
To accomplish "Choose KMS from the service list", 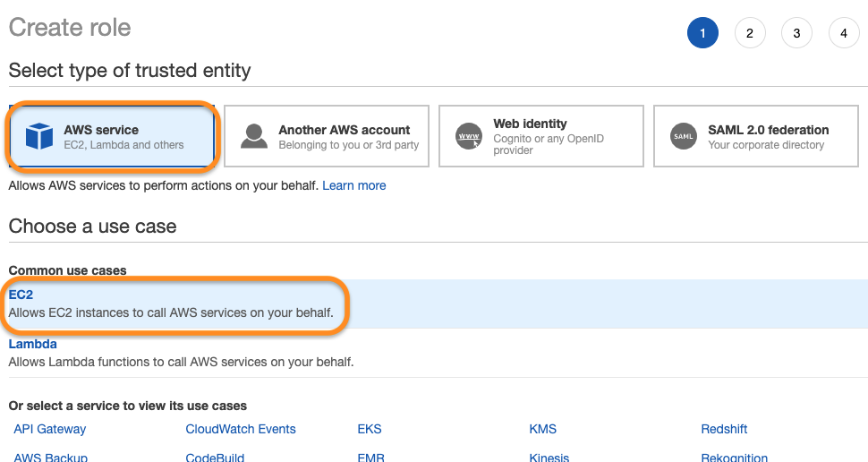I will pos(543,429).
